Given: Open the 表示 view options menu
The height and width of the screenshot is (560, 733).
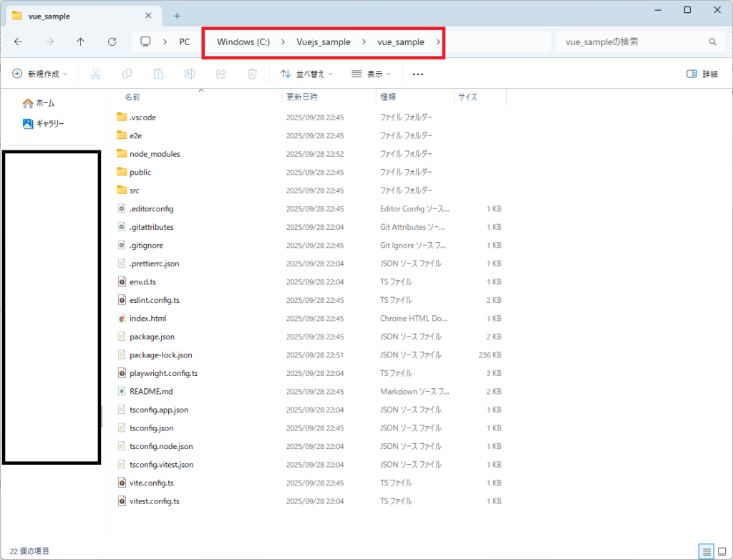Looking at the screenshot, I should coord(370,74).
